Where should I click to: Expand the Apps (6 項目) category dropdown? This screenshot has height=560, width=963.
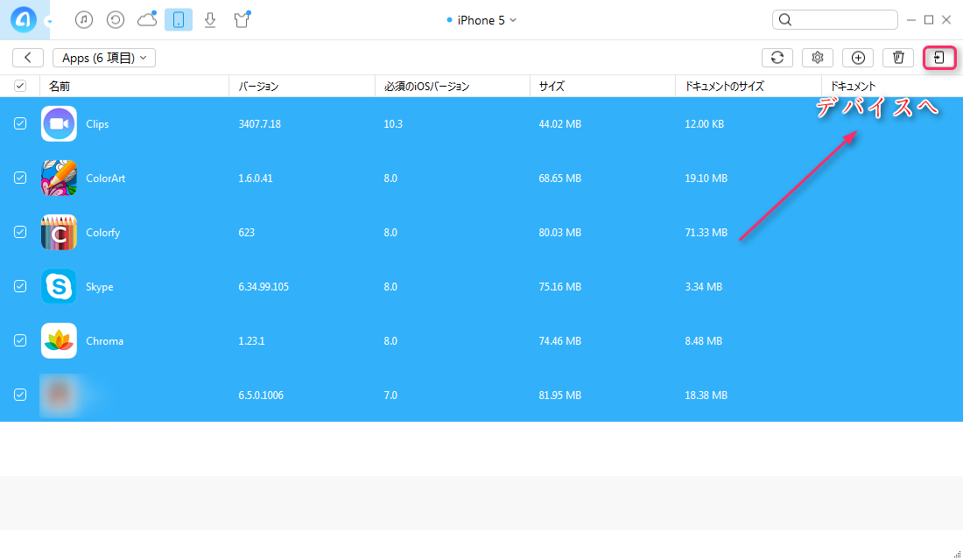pyautogui.click(x=104, y=58)
